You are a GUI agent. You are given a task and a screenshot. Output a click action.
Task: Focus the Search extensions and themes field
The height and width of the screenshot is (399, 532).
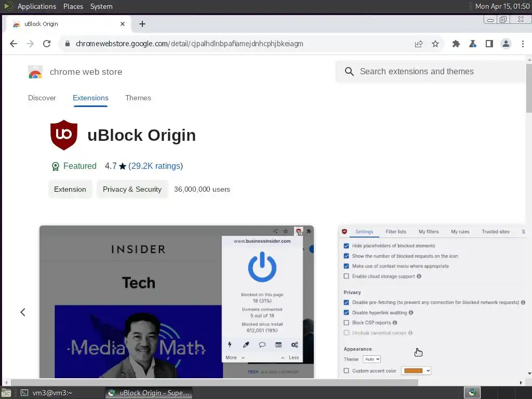pyautogui.click(x=431, y=71)
